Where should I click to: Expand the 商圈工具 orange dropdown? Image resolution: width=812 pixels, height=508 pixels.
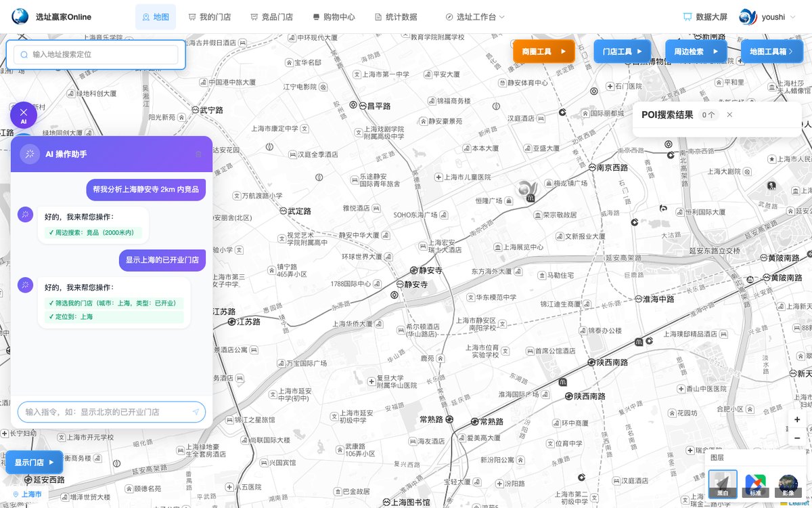coord(544,51)
